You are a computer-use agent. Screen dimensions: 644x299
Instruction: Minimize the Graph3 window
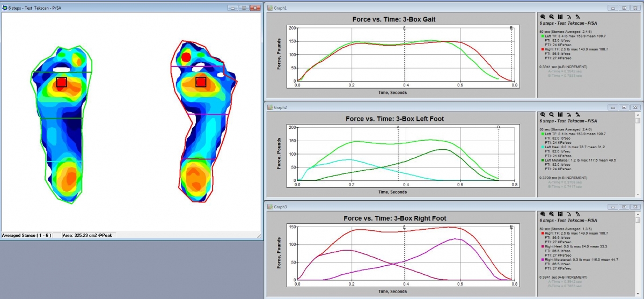pyautogui.click(x=612, y=206)
